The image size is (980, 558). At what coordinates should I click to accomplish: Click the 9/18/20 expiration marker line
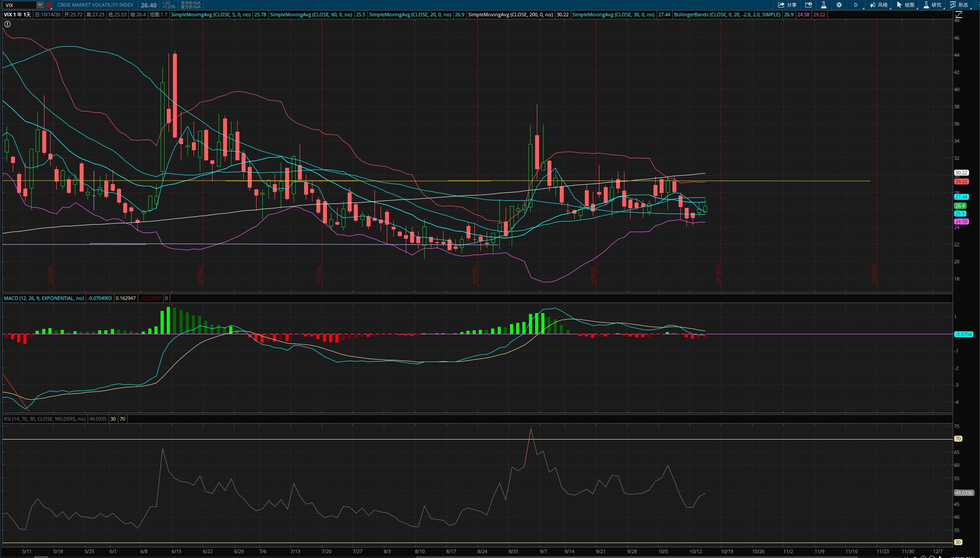[595, 154]
